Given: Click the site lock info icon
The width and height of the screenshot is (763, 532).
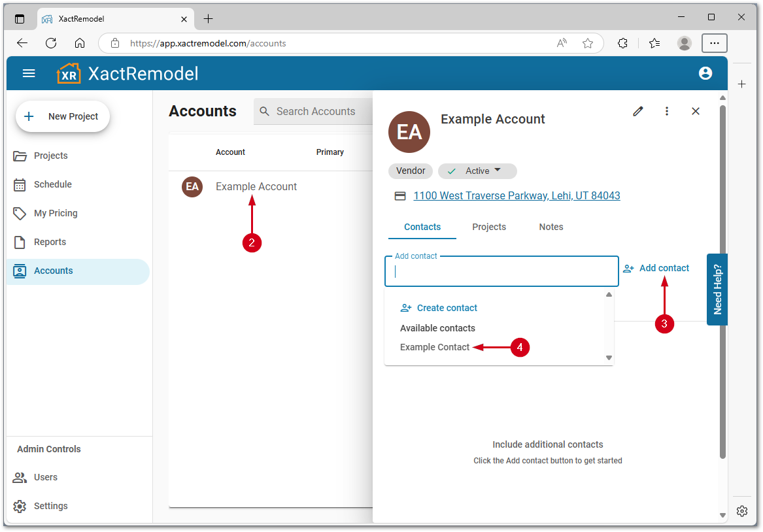Looking at the screenshot, I should click(115, 43).
